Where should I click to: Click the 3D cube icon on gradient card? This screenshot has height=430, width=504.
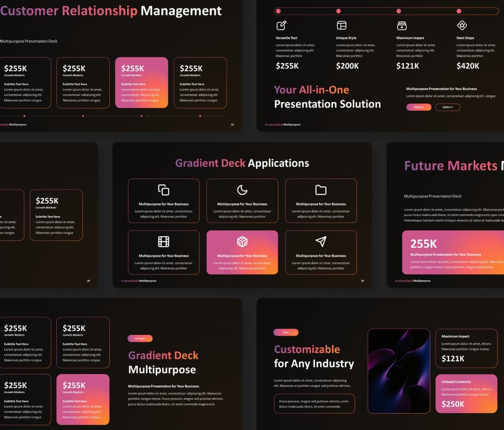pyautogui.click(x=242, y=241)
